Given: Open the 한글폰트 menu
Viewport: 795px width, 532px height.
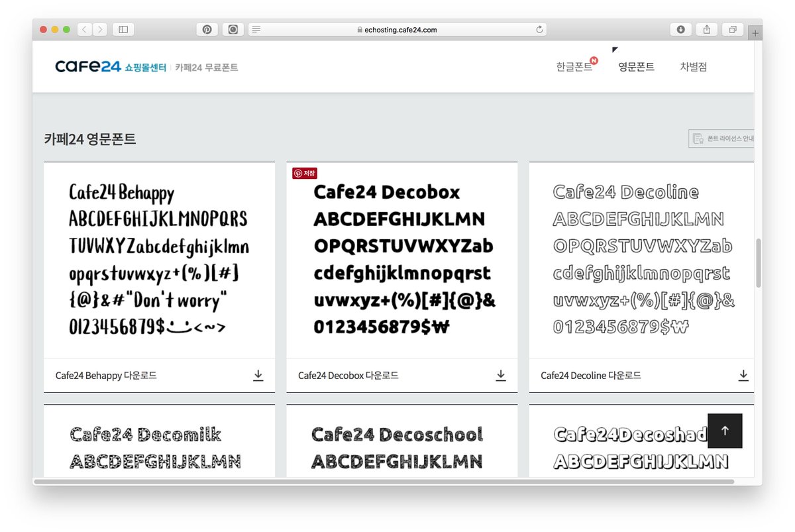Looking at the screenshot, I should click(574, 66).
